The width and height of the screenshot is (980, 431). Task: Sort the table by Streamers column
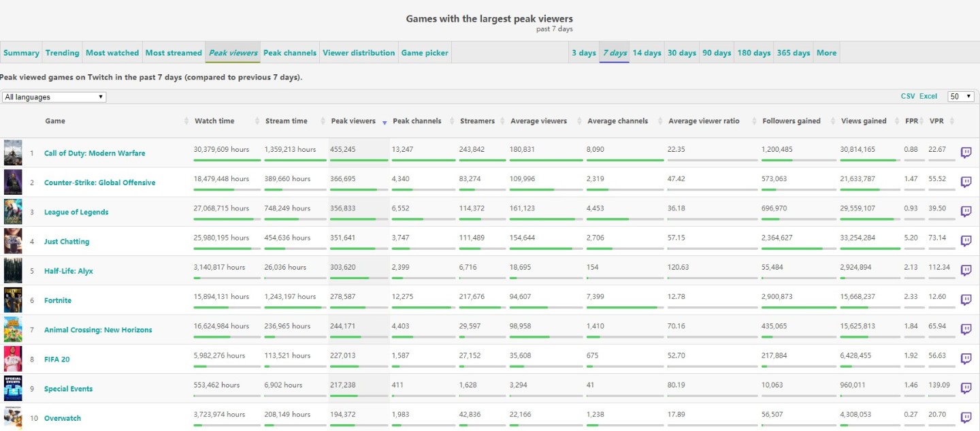tap(477, 121)
